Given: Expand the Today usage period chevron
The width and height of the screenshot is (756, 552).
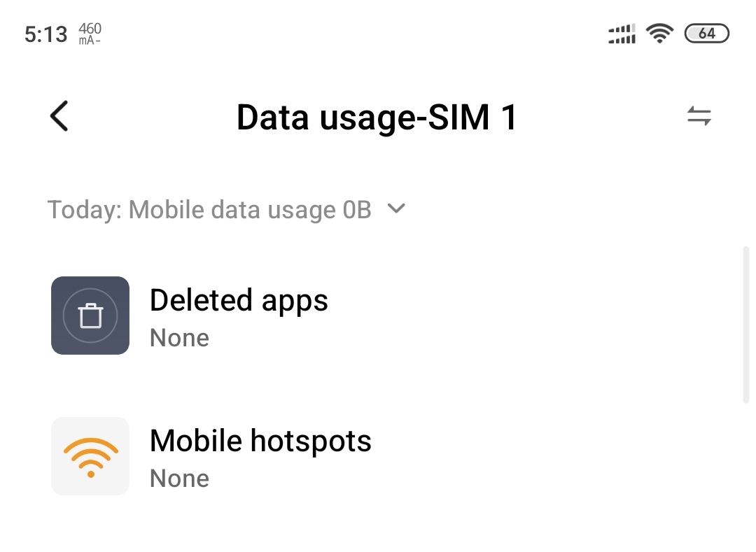Looking at the screenshot, I should [x=396, y=208].
